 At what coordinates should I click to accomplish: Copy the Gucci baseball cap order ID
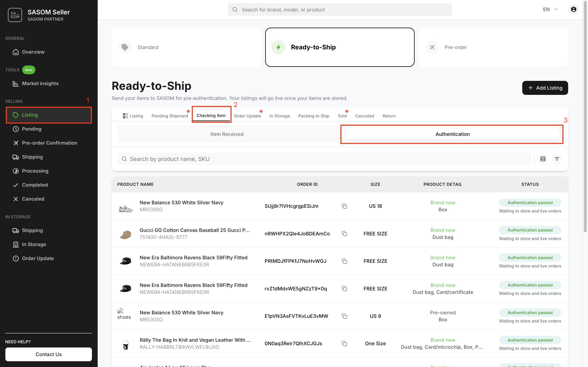pos(344,233)
